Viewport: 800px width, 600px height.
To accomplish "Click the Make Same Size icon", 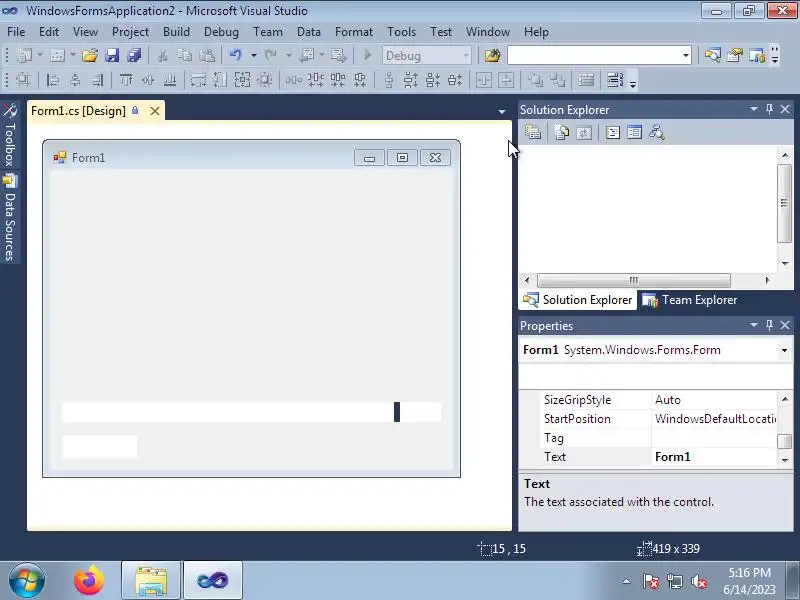I will pos(242,80).
